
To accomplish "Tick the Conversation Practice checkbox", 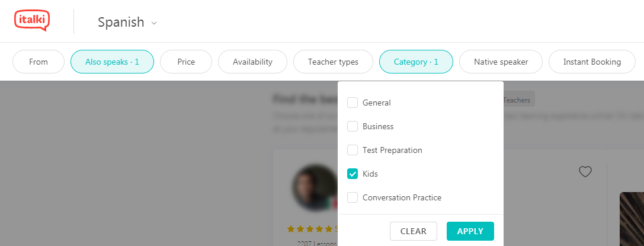I will (x=353, y=197).
